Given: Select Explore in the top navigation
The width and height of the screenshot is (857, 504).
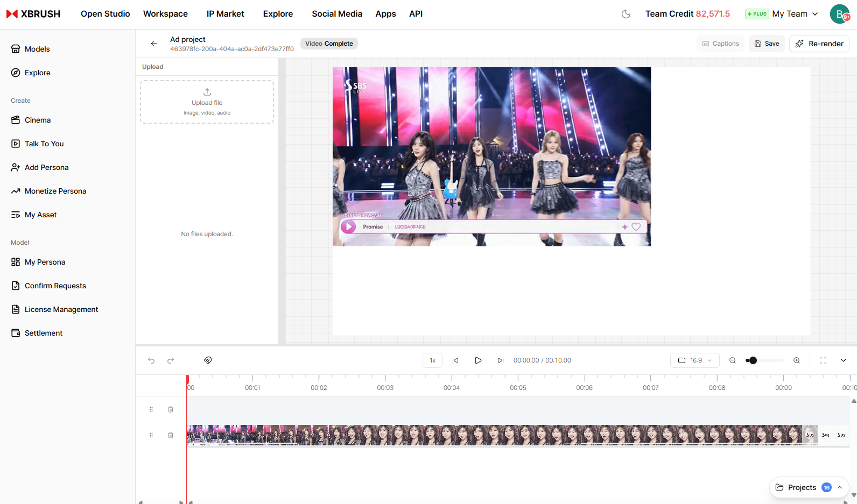Looking at the screenshot, I should coord(278,14).
